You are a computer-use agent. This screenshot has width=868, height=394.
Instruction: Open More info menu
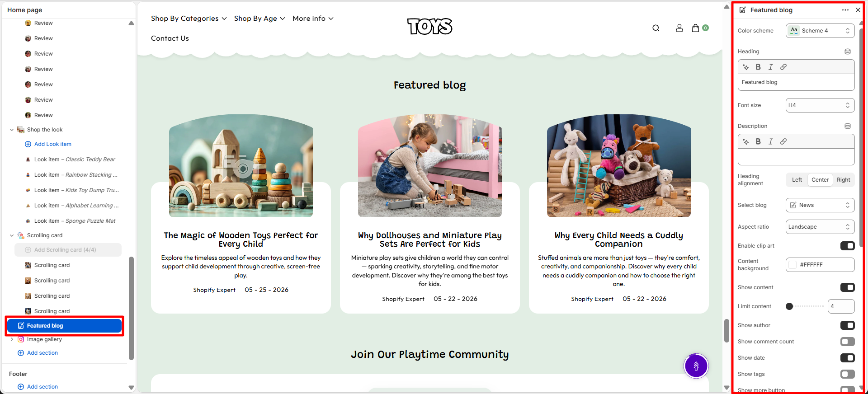(313, 19)
